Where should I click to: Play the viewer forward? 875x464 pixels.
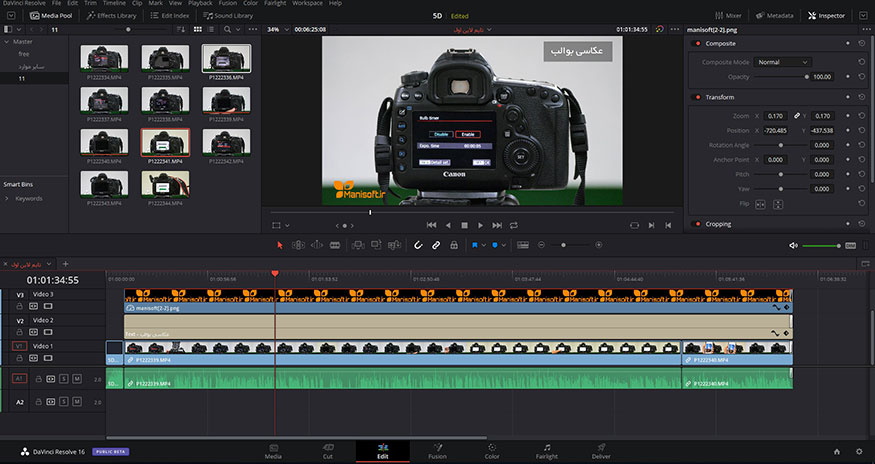[480, 226]
